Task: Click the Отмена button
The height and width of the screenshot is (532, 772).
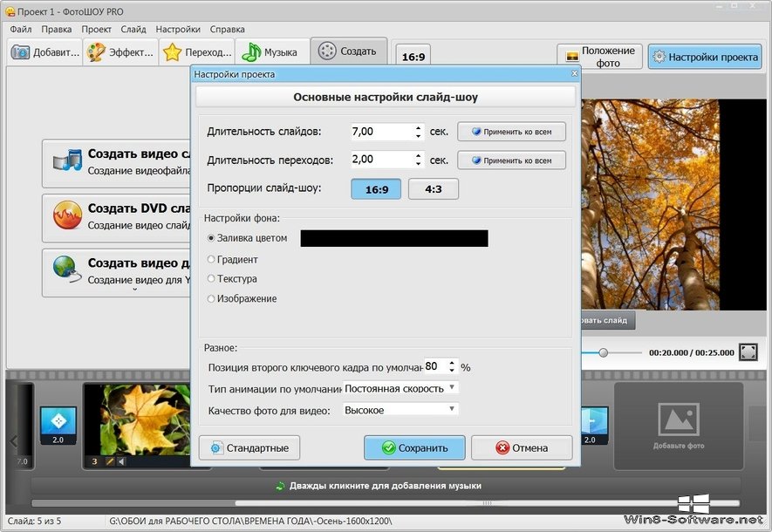Action: tap(522, 448)
